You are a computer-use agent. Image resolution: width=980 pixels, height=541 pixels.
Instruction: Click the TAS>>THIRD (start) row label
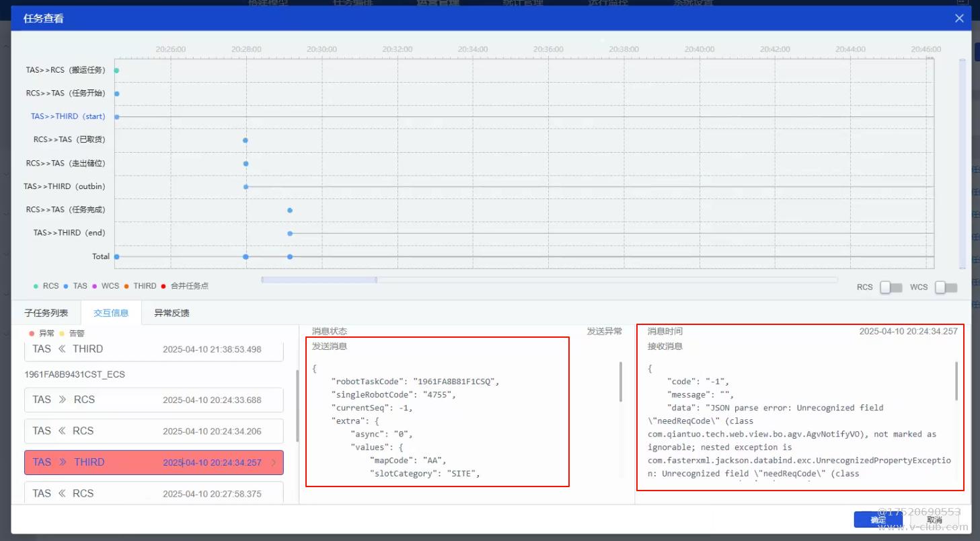68,116
